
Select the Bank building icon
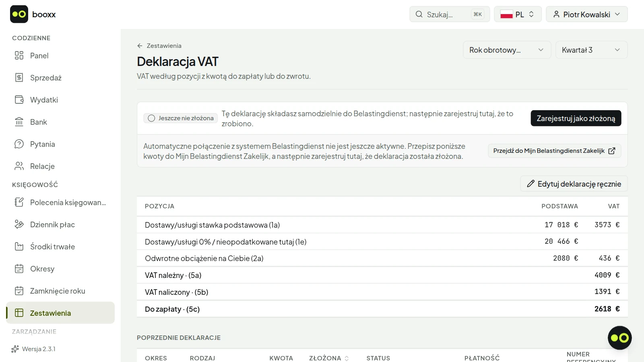click(x=19, y=122)
